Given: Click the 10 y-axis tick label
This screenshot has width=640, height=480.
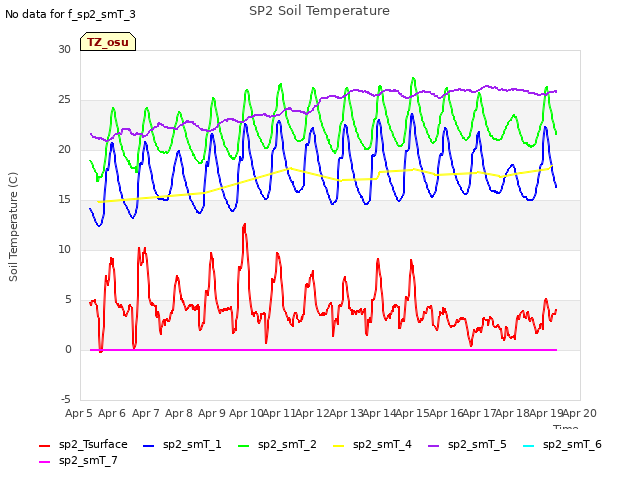Looking at the screenshot, I should (64, 249).
